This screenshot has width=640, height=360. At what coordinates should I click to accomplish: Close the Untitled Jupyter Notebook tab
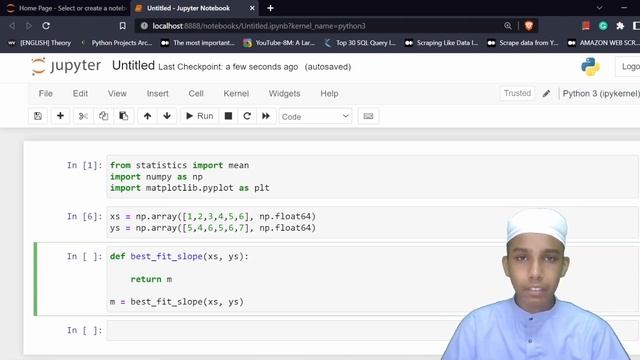[x=252, y=8]
